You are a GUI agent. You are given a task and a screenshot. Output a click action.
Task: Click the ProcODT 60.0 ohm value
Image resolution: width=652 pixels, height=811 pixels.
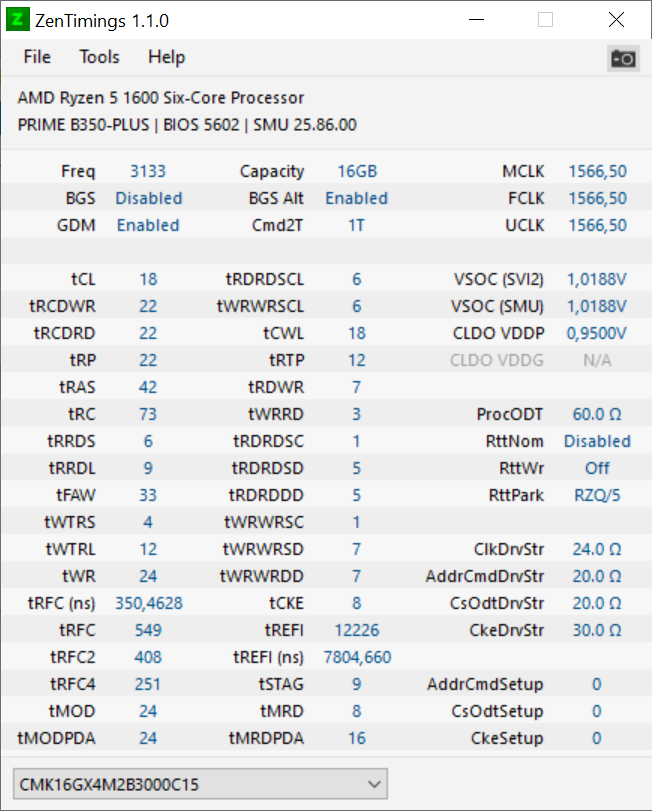[597, 414]
